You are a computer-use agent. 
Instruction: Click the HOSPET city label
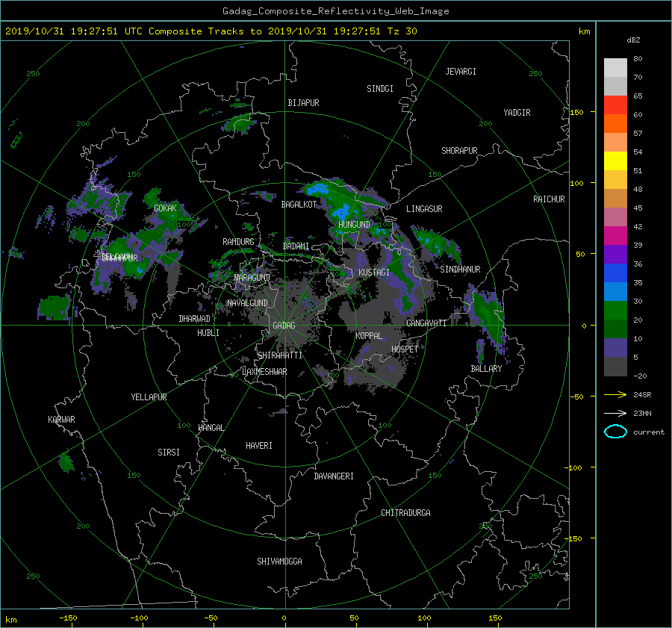[x=405, y=349]
